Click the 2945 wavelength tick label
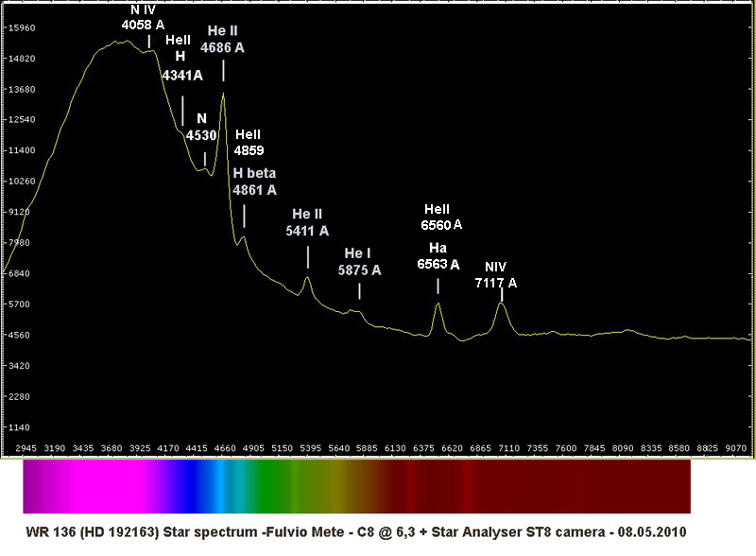The width and height of the screenshot is (756, 556). [26, 448]
